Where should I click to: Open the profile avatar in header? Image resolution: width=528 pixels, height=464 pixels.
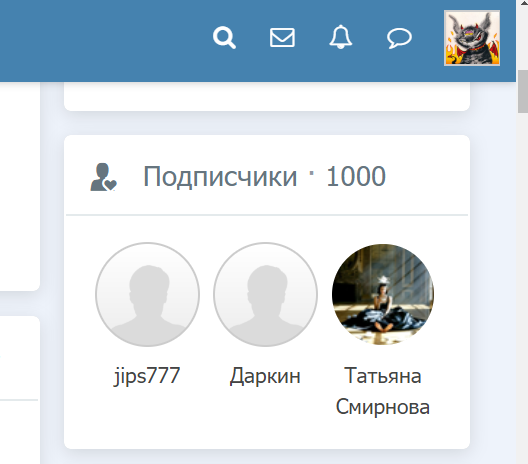tap(472, 38)
